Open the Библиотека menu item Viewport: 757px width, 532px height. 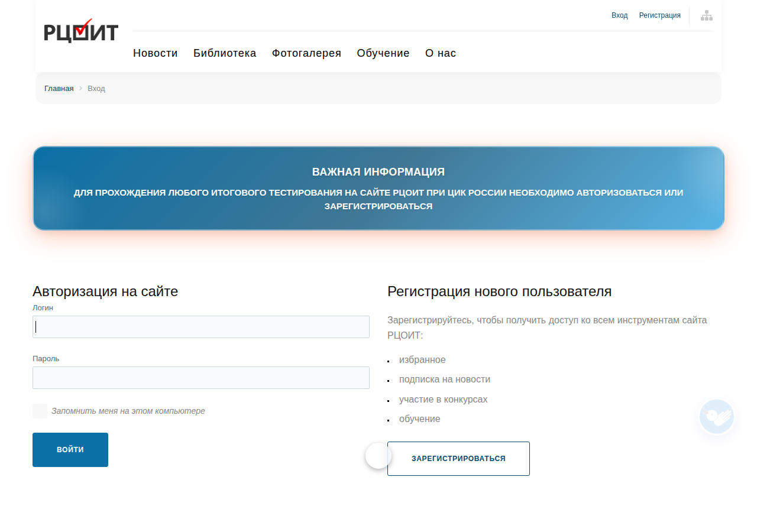point(225,53)
